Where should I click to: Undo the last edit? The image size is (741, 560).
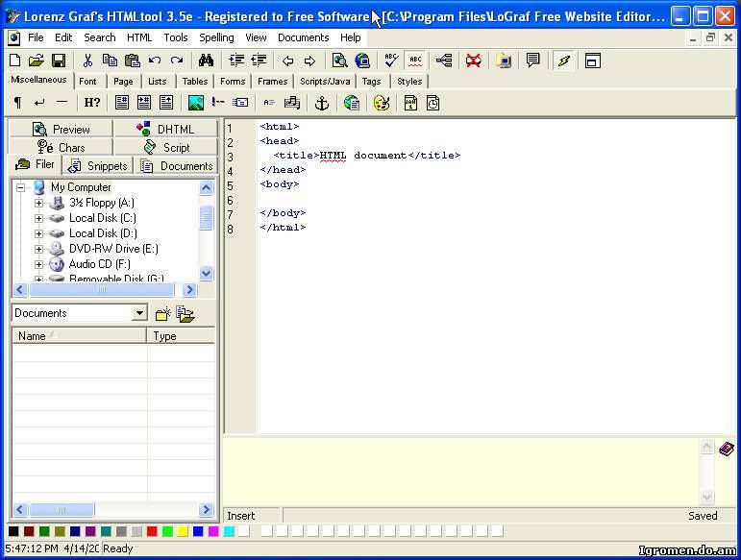tap(155, 61)
